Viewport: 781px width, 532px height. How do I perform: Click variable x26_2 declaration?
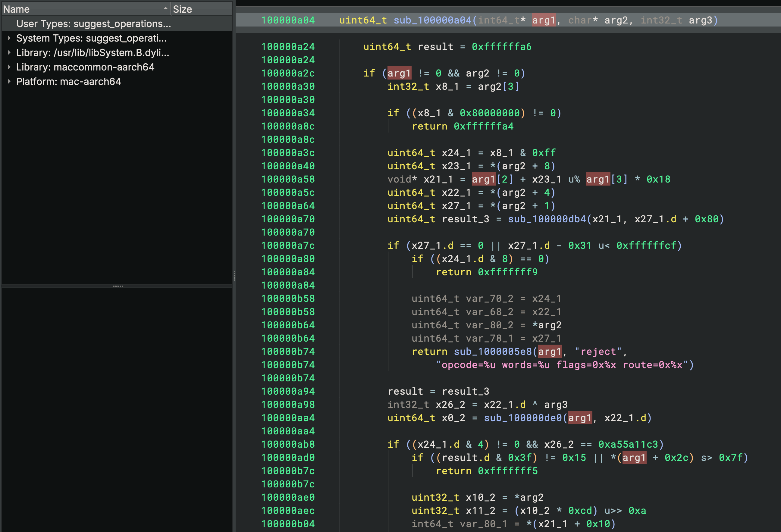click(x=451, y=405)
